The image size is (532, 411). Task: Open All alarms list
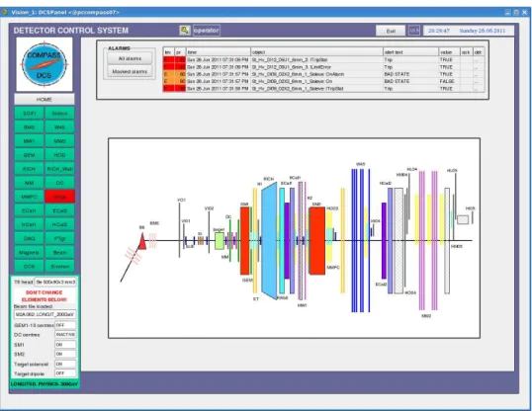(x=130, y=58)
